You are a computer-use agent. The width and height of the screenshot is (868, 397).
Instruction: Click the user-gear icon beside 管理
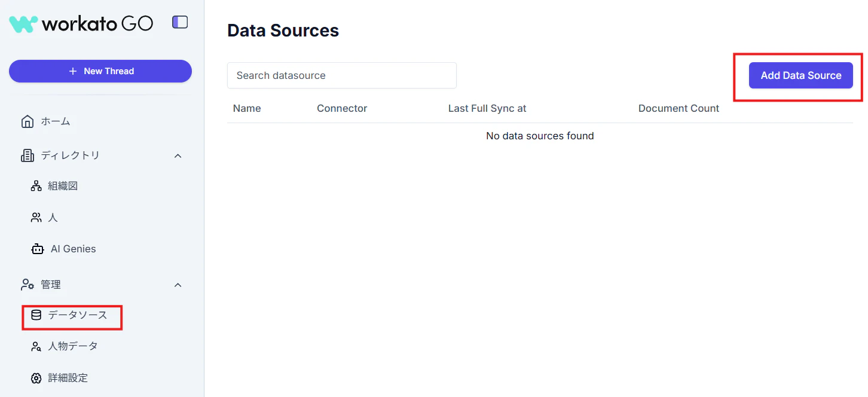27,285
